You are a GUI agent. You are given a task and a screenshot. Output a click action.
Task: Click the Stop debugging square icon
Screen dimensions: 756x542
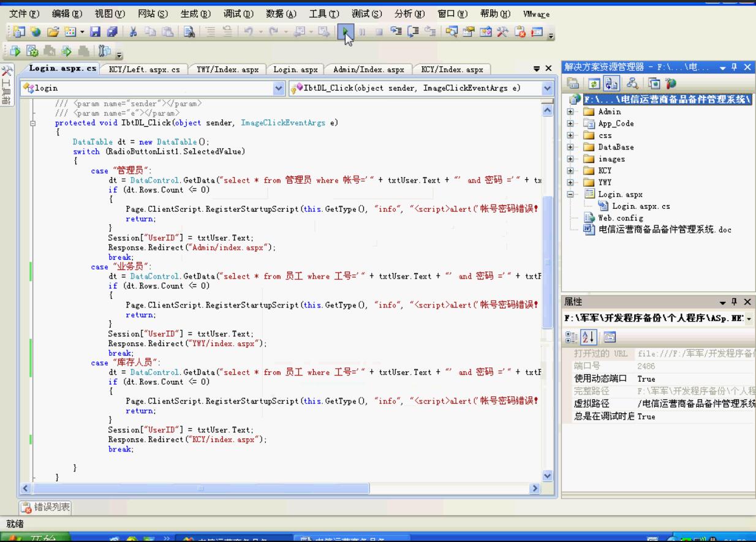(379, 32)
